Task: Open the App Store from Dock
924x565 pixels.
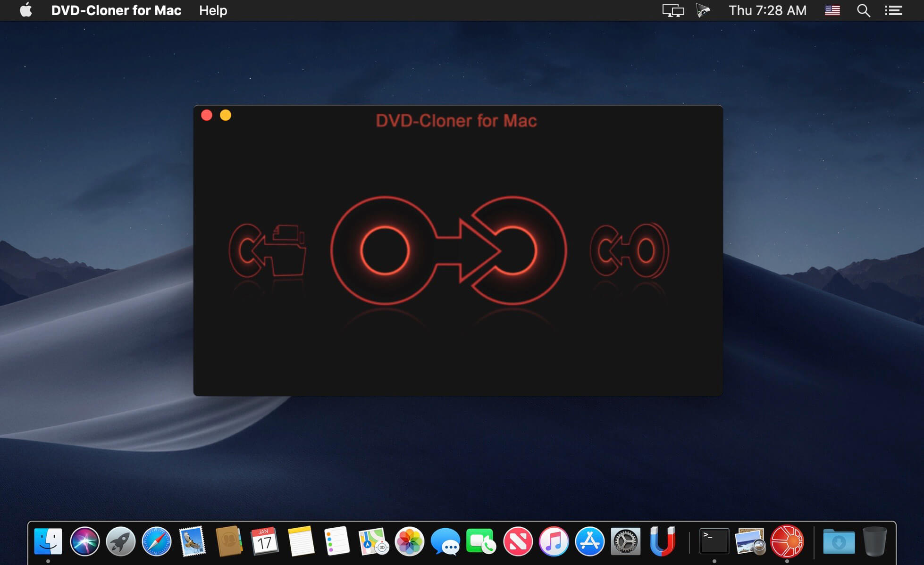Action: point(589,541)
